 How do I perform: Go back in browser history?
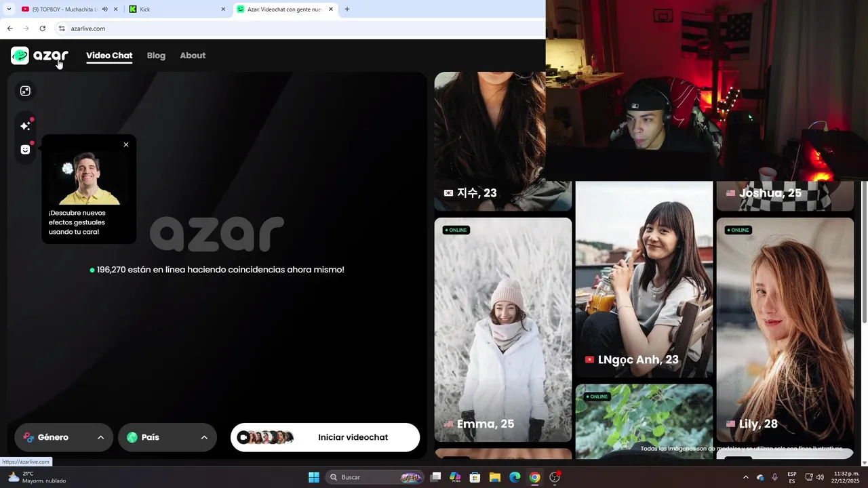coord(9,28)
